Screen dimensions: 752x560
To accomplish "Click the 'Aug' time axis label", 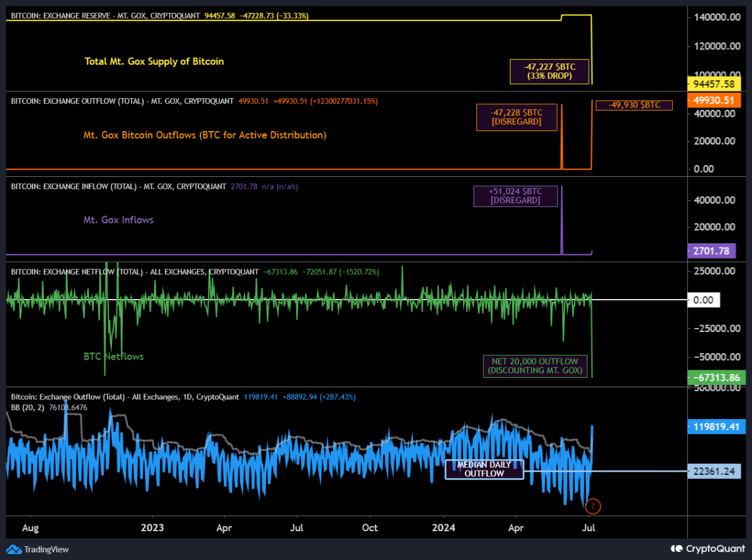I will click(31, 528).
